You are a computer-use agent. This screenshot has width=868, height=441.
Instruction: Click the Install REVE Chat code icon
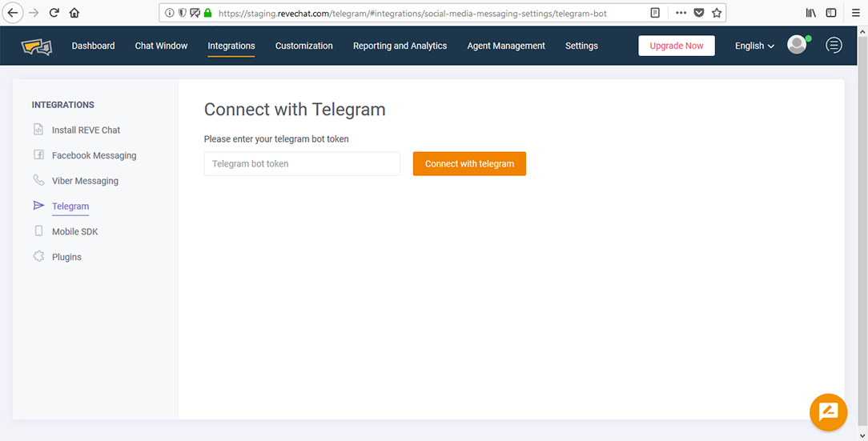38,130
